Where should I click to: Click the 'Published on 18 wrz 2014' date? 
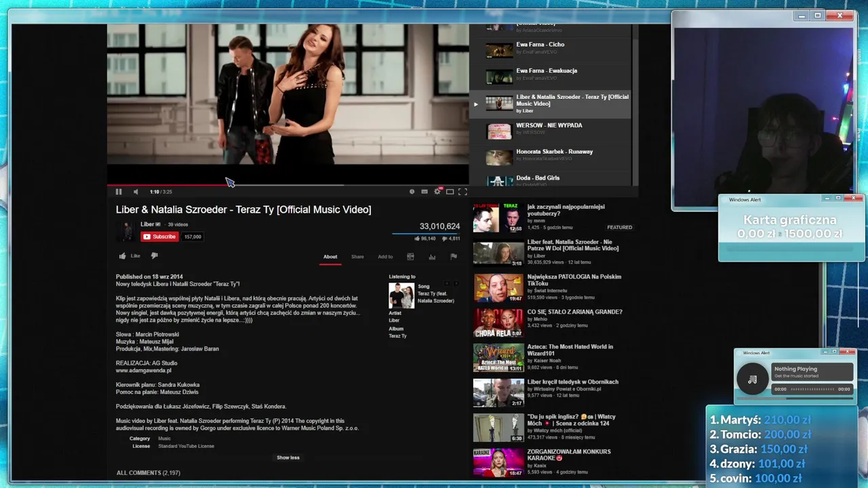[x=149, y=277]
